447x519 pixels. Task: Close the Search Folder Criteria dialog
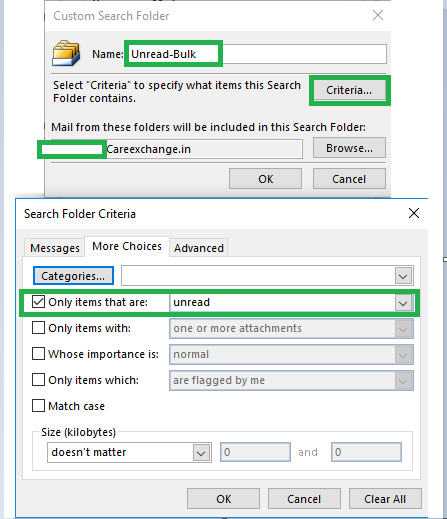pos(414,213)
